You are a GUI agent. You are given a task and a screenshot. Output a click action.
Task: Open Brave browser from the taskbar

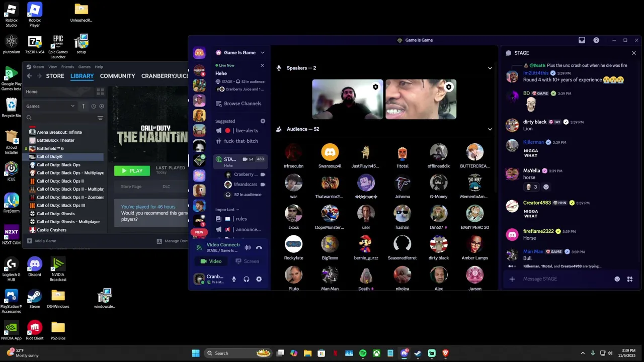click(x=445, y=353)
